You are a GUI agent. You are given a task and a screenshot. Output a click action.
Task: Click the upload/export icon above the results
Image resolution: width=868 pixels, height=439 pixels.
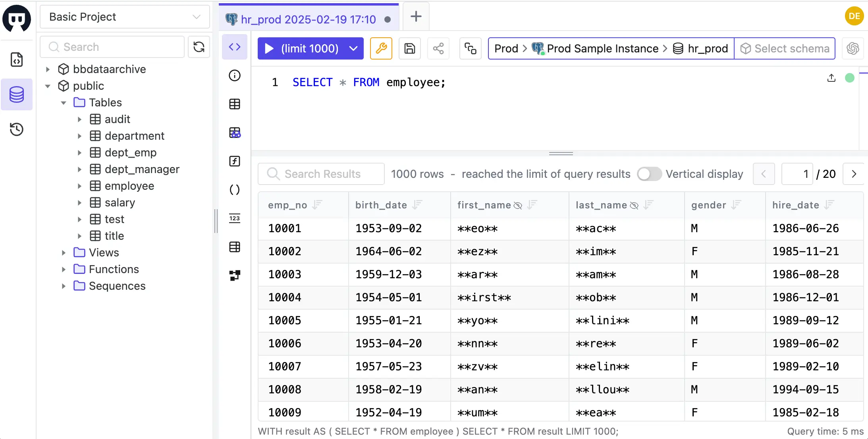[x=831, y=78]
